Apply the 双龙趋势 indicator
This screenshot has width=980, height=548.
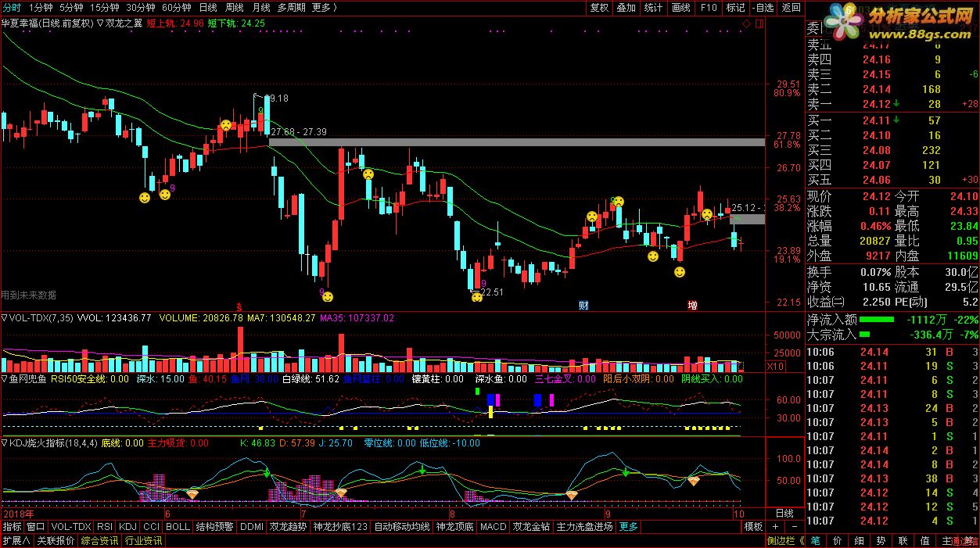289,527
